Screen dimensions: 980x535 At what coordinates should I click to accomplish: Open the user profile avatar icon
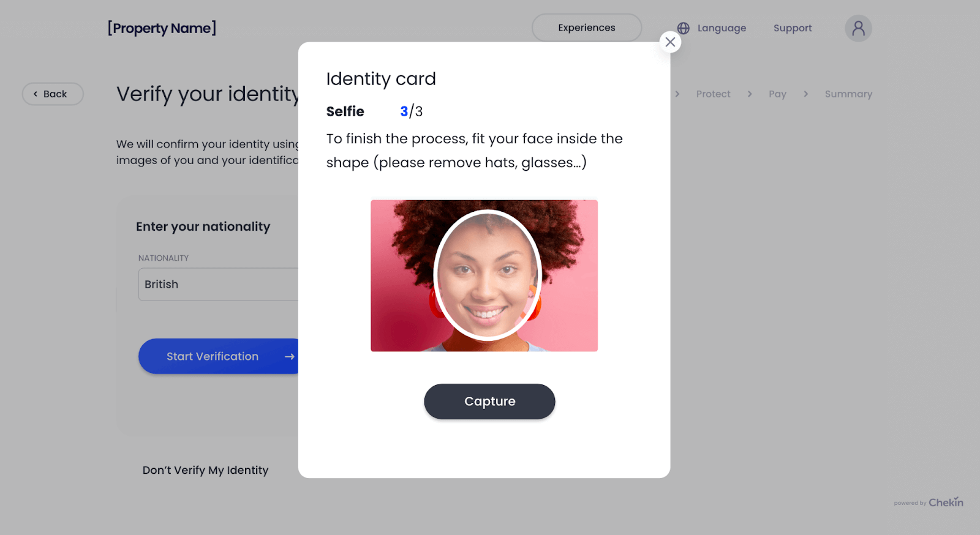pyautogui.click(x=858, y=28)
